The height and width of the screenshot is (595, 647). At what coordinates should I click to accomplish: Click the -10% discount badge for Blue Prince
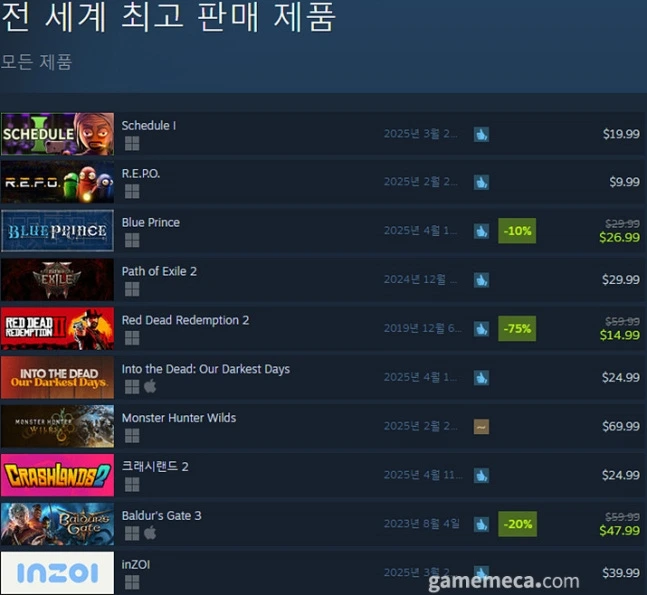click(517, 231)
